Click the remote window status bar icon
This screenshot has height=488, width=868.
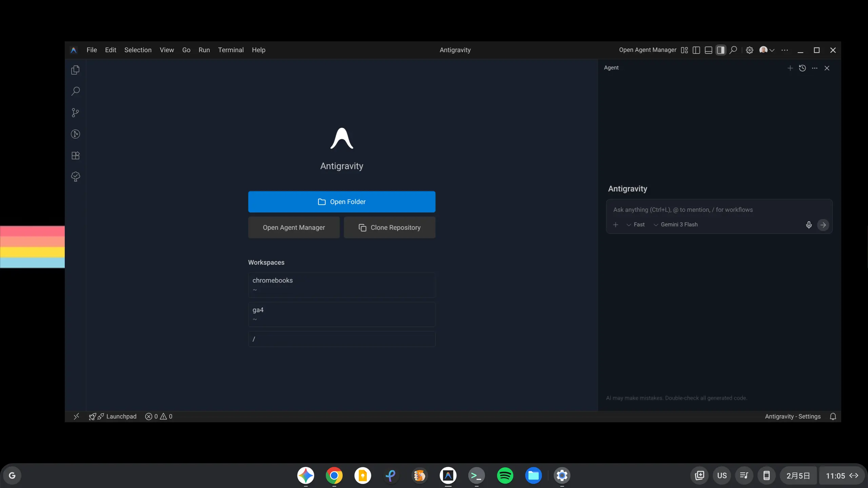tap(76, 416)
